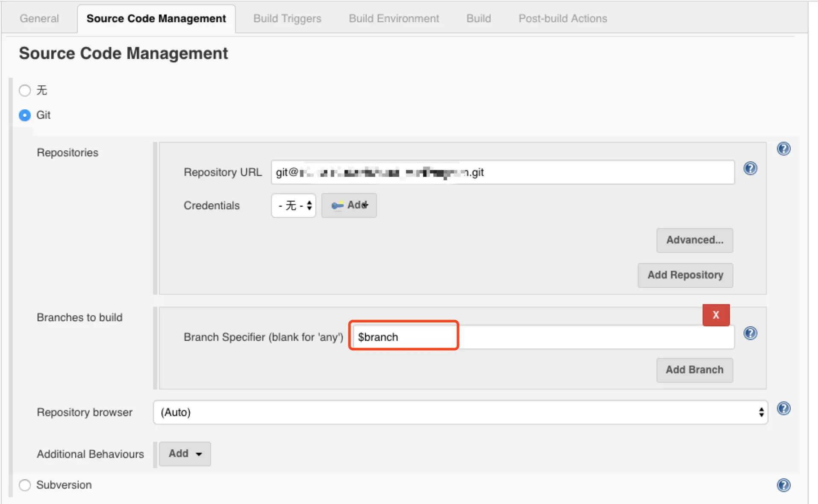Show help for the Repository URL field

(750, 168)
